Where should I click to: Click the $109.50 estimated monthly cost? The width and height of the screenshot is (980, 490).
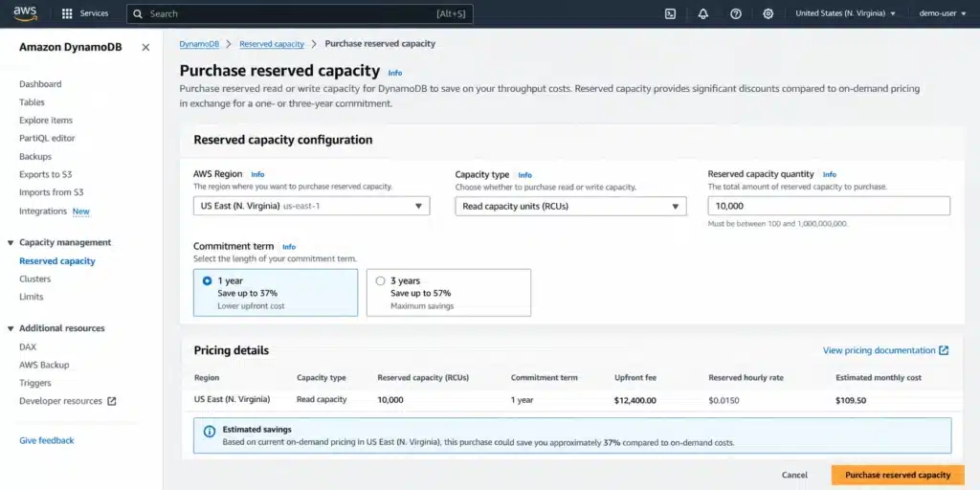[x=851, y=401]
